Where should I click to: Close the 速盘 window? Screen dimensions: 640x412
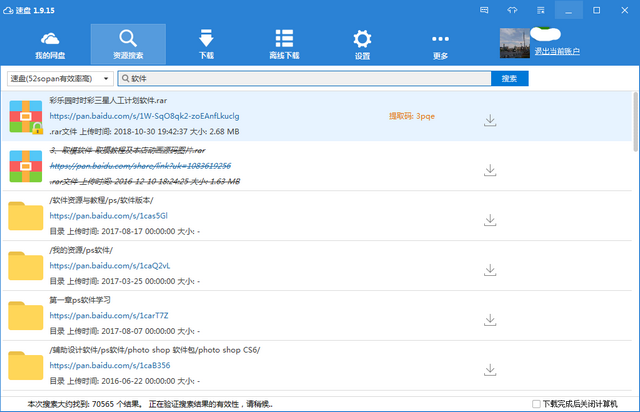[x=624, y=10]
